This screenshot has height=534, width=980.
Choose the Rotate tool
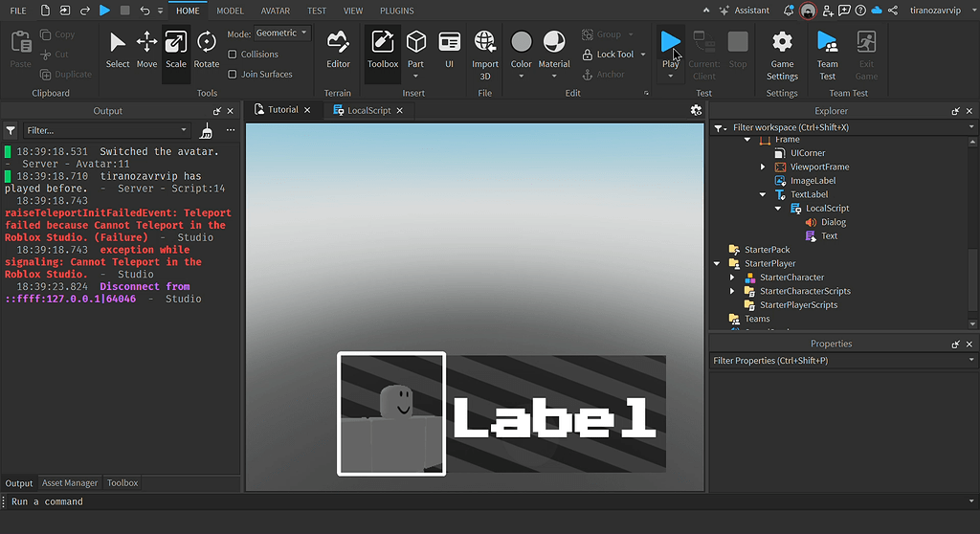point(207,49)
